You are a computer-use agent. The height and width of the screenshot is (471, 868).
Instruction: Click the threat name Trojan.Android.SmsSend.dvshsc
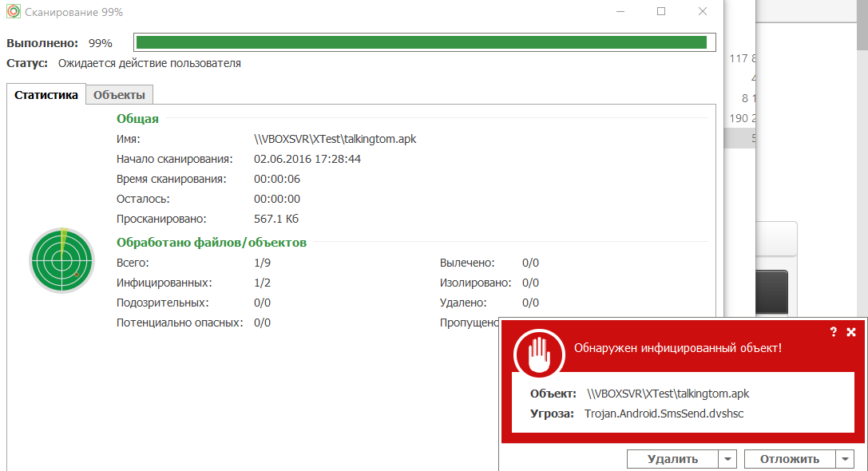[x=664, y=413]
